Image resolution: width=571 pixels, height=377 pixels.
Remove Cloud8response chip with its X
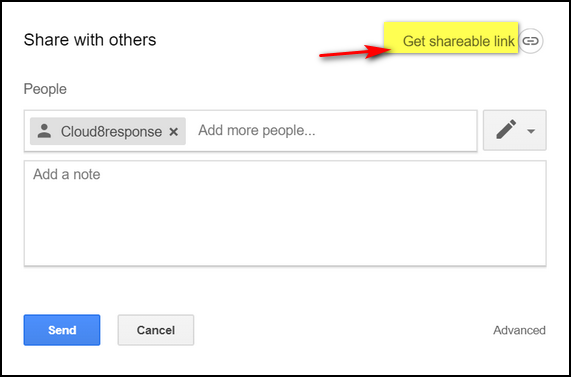174,132
